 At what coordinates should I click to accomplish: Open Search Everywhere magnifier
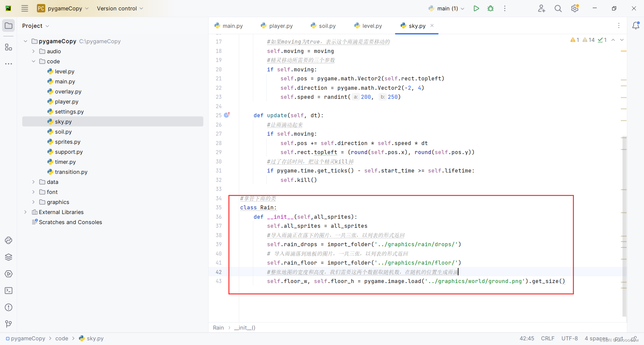point(558,8)
